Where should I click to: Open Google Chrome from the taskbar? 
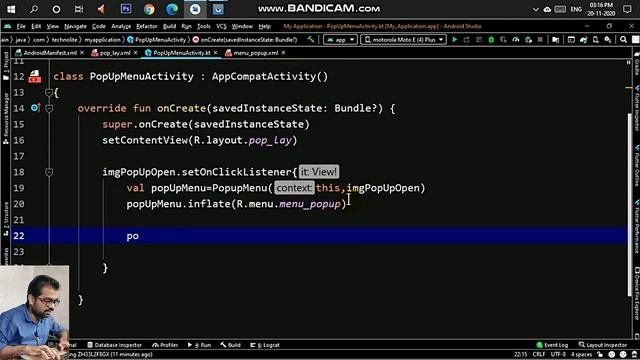click(x=149, y=9)
